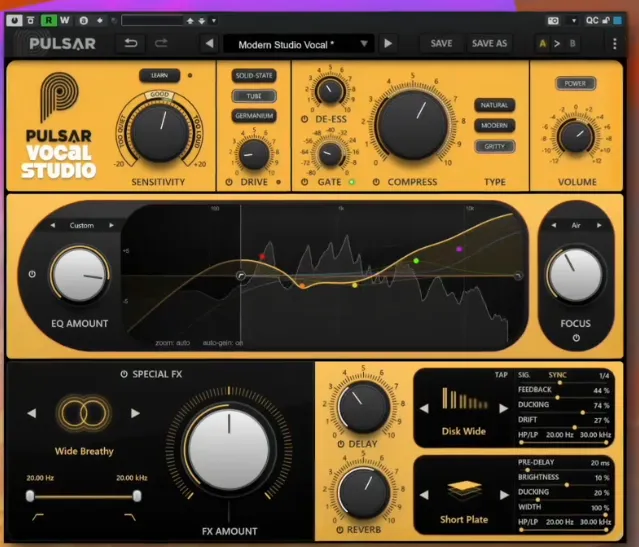The height and width of the screenshot is (547, 639).
Task: Select previous delay type before Disk Wide
Action: [424, 408]
